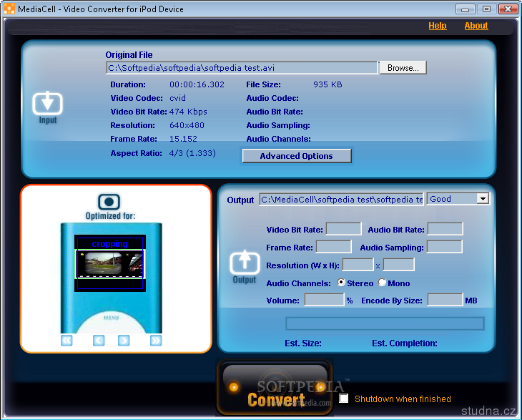The width and height of the screenshot is (522, 420).
Task: Click the iPod MENU wheel image
Action: tap(111, 323)
